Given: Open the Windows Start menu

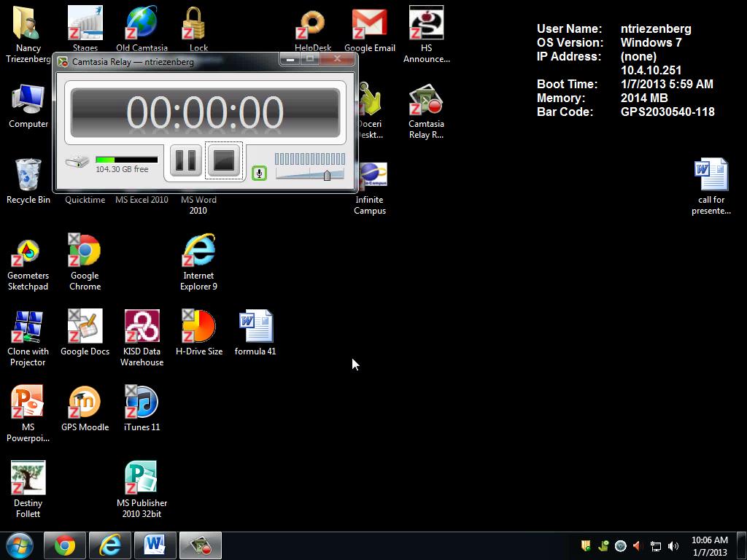Looking at the screenshot, I should (20, 545).
